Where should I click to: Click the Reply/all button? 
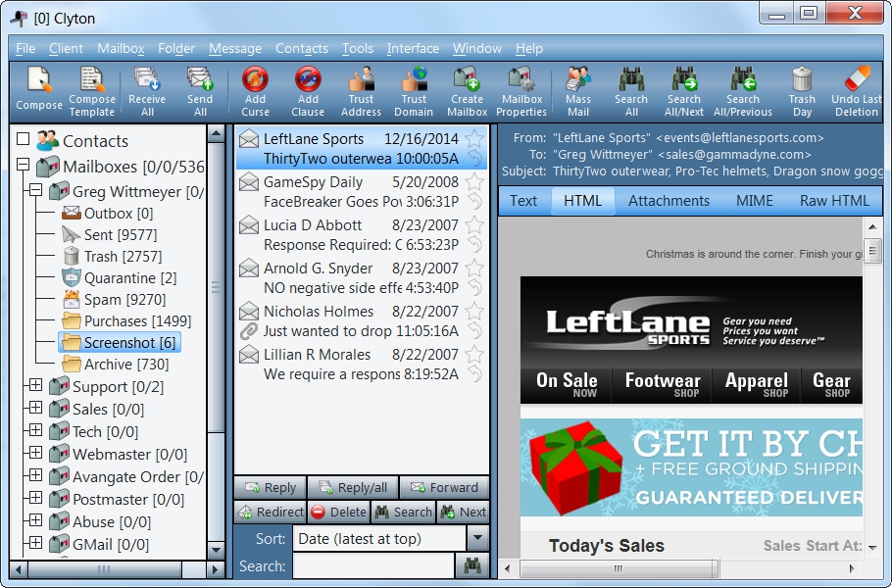tap(353, 487)
